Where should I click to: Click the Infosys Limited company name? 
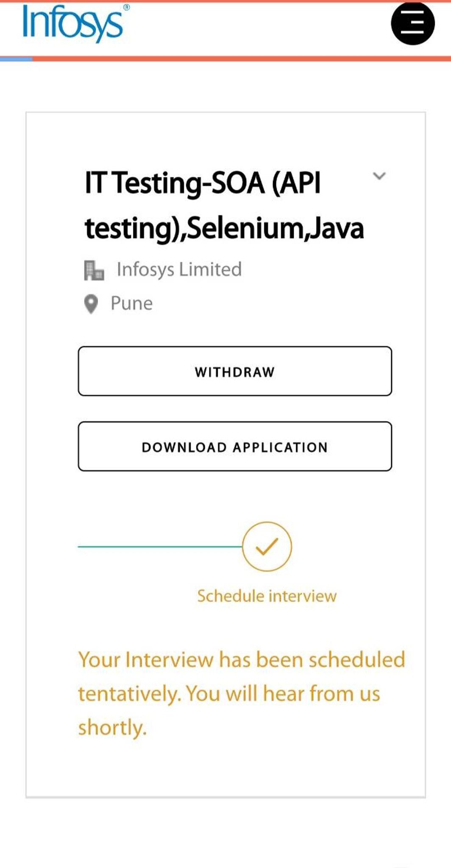[179, 269]
